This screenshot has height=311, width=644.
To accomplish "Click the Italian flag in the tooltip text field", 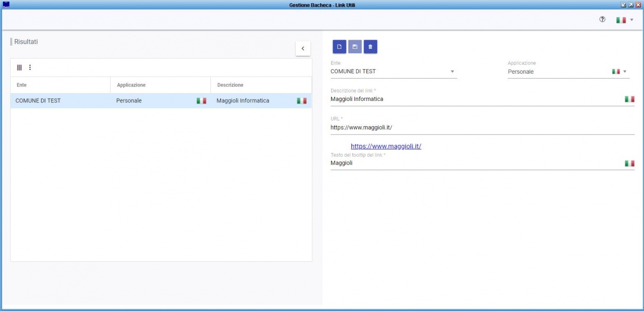I will [x=629, y=163].
